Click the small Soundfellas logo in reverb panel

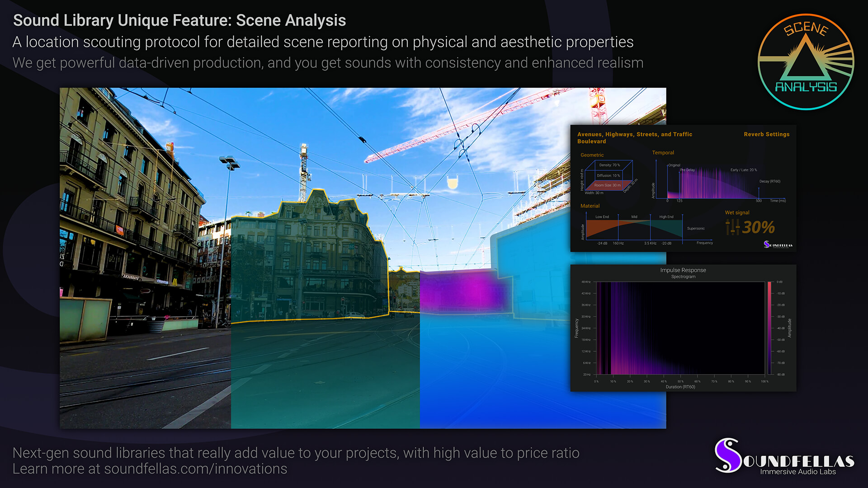tap(778, 244)
